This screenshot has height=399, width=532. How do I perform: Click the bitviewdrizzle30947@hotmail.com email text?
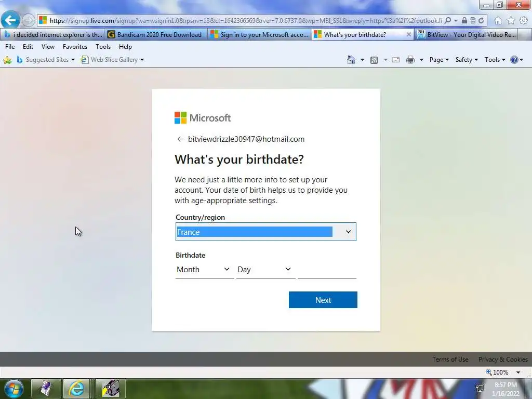tap(246, 139)
